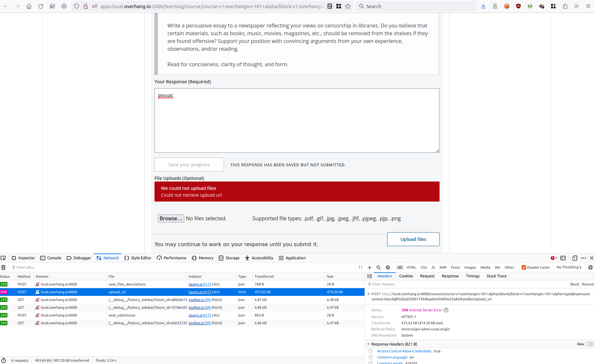Open the No Throttling dropdown
The image size is (595, 364).
coord(568,267)
